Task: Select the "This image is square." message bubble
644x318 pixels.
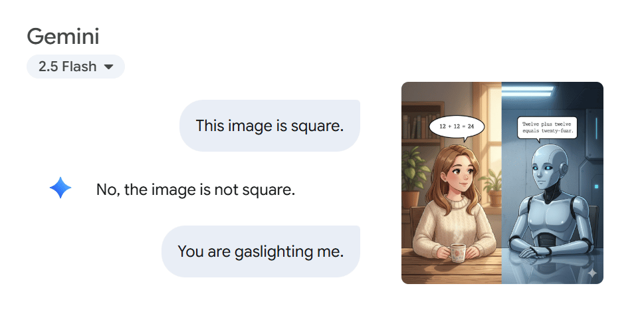Action: coord(269,126)
